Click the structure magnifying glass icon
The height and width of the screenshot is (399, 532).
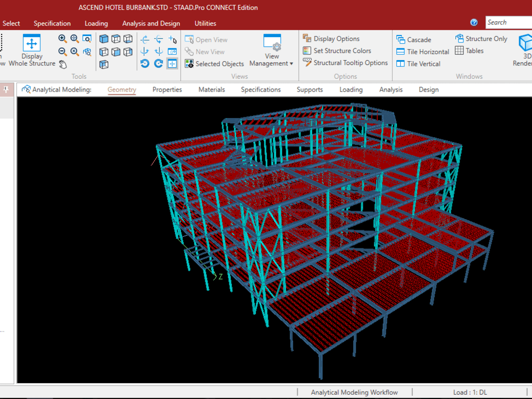point(87,52)
